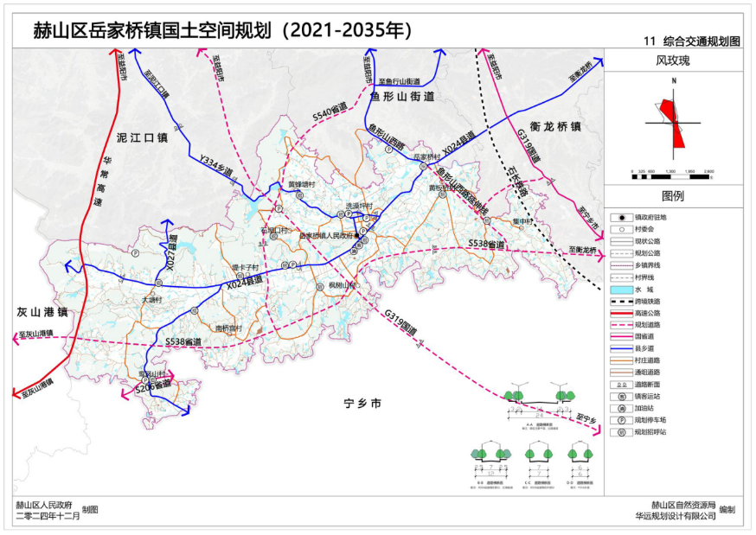Click the 规划招呼站 legend icon
This screenshot has width=756, height=535.
click(621, 431)
